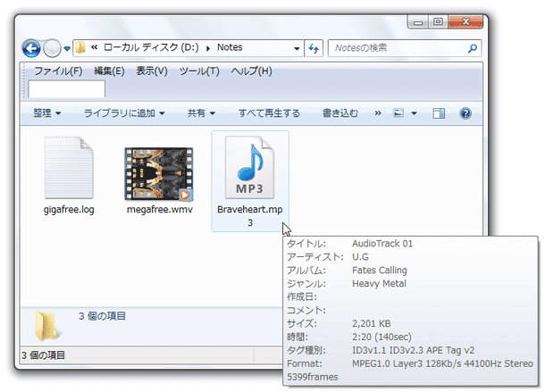
Task: Open the 表示(V) menu
Action: 152,71
